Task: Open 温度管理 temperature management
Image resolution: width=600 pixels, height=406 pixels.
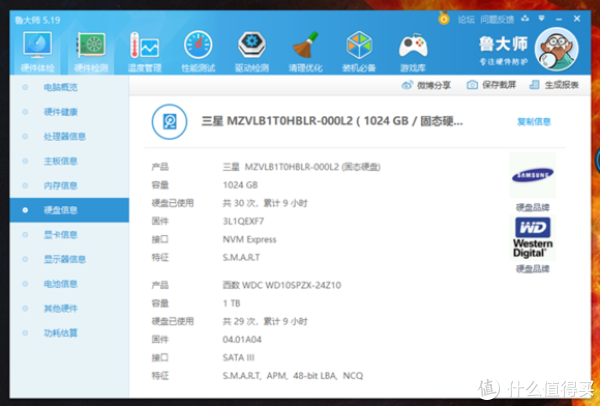Action: (144, 52)
